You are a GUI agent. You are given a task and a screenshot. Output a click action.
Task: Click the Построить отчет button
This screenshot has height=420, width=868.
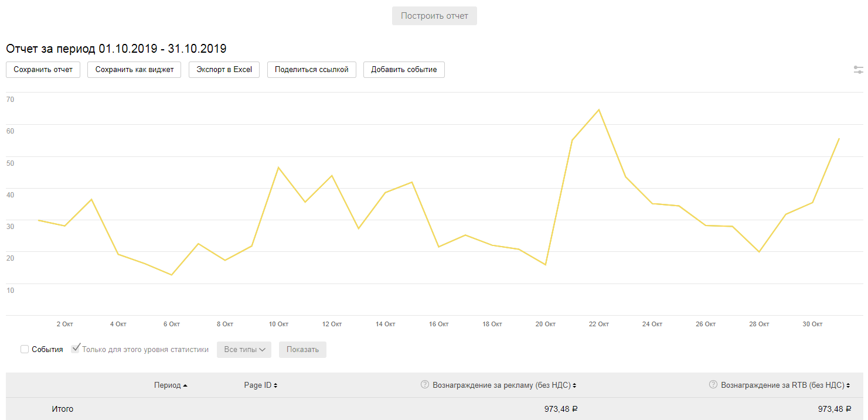click(x=434, y=16)
